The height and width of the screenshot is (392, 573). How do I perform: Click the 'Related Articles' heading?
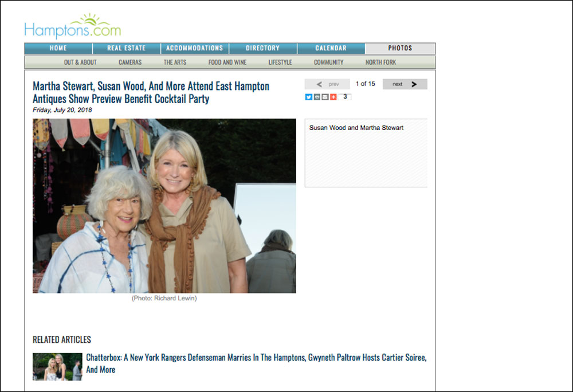[62, 340]
